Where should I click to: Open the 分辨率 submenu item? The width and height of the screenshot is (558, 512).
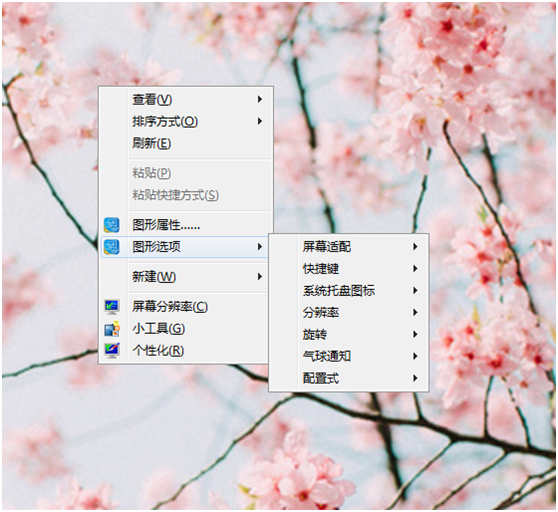[x=349, y=312]
